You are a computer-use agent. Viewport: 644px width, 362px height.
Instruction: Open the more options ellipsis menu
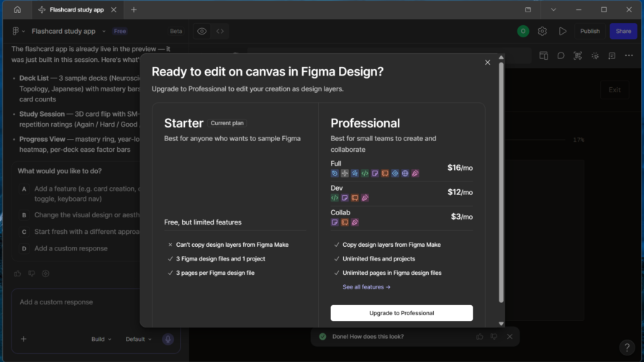click(629, 56)
